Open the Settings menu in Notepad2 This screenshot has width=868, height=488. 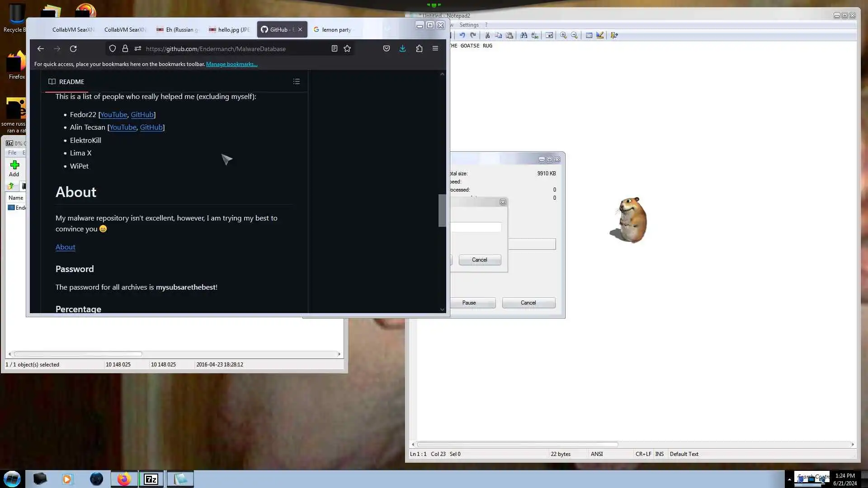click(469, 25)
